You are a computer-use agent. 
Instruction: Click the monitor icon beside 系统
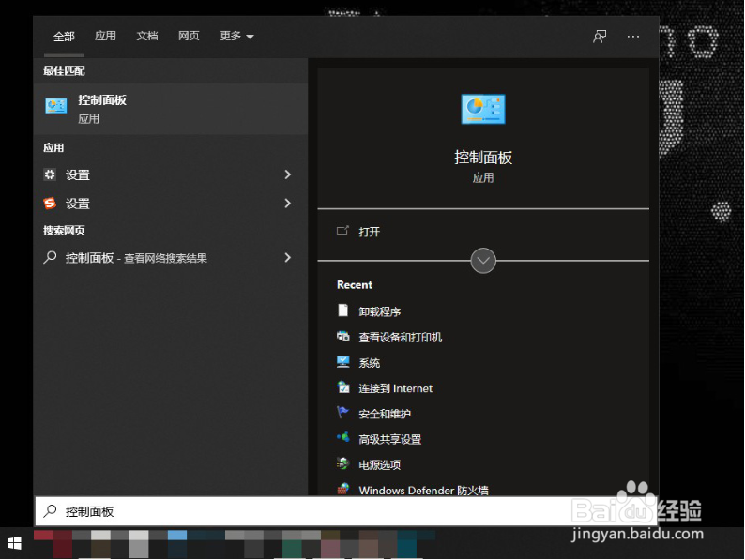[x=343, y=361]
